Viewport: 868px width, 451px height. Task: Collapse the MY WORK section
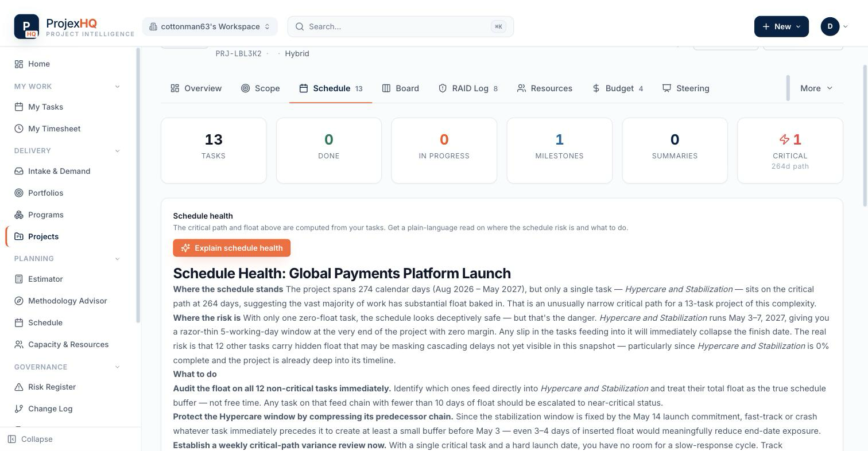[x=118, y=86]
